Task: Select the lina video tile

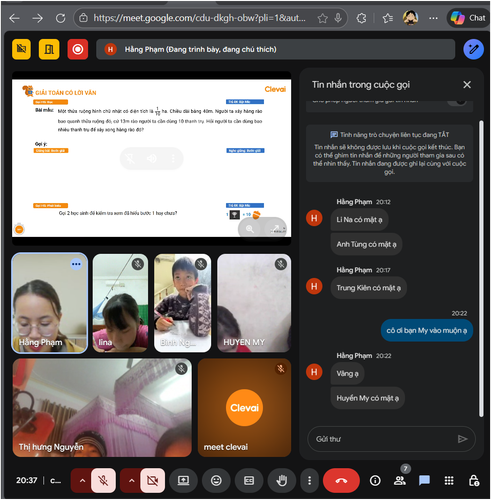Action: click(120, 303)
